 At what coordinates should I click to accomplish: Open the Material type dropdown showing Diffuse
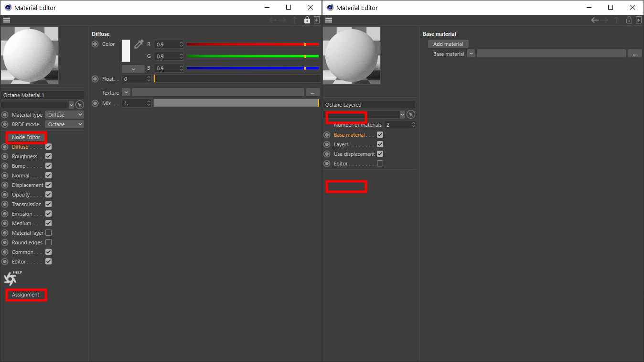pos(64,115)
